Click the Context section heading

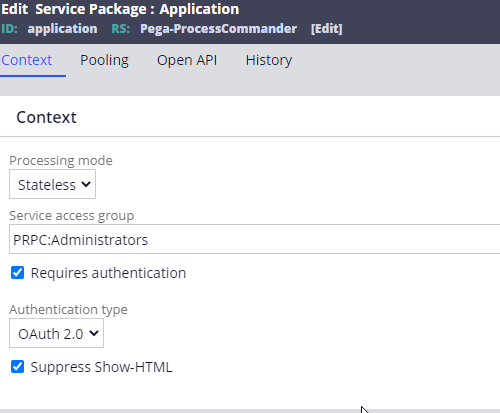(46, 117)
